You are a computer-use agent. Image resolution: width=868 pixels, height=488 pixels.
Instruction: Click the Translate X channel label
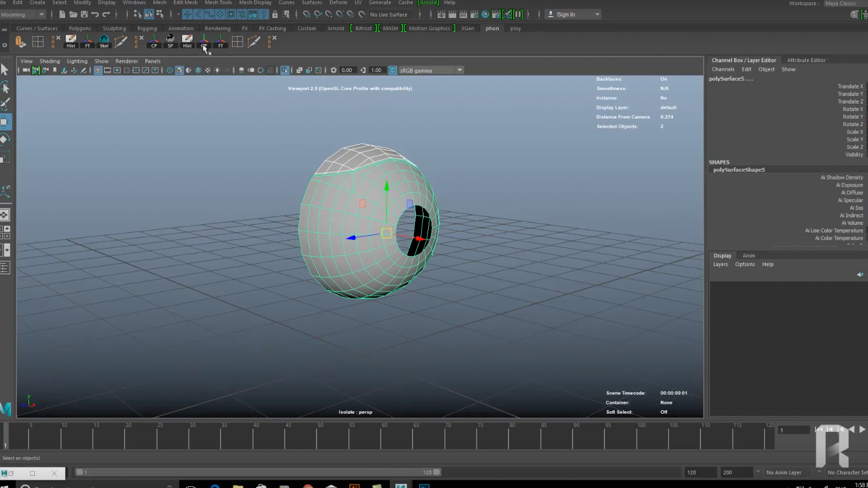coord(850,86)
